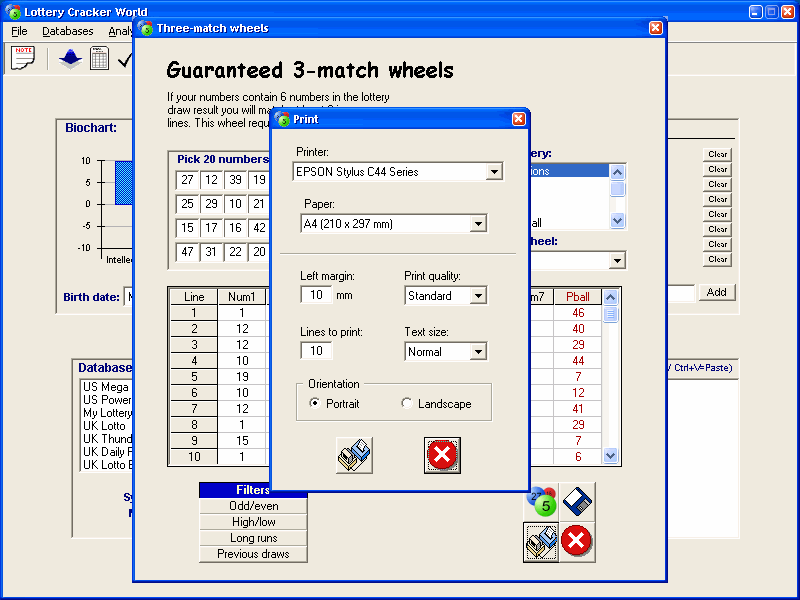800x600 pixels.
Task: Click the lottery balls generate icon
Action: tap(541, 502)
